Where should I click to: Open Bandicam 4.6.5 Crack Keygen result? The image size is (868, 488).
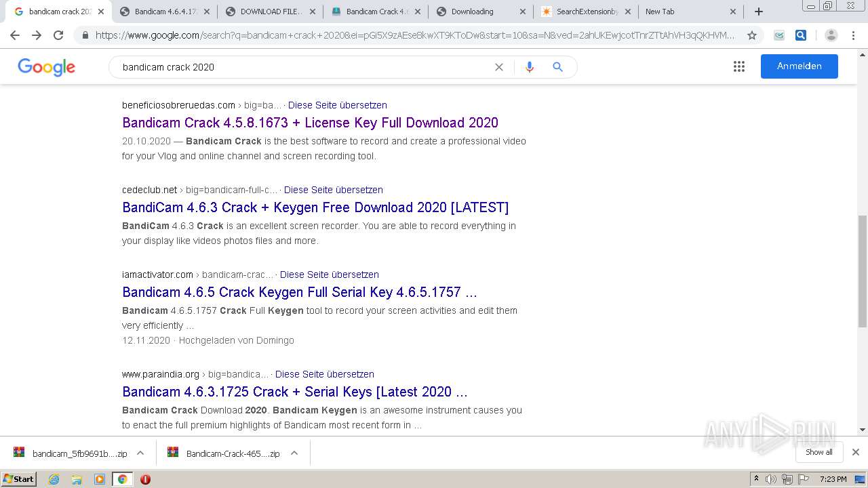pos(300,292)
